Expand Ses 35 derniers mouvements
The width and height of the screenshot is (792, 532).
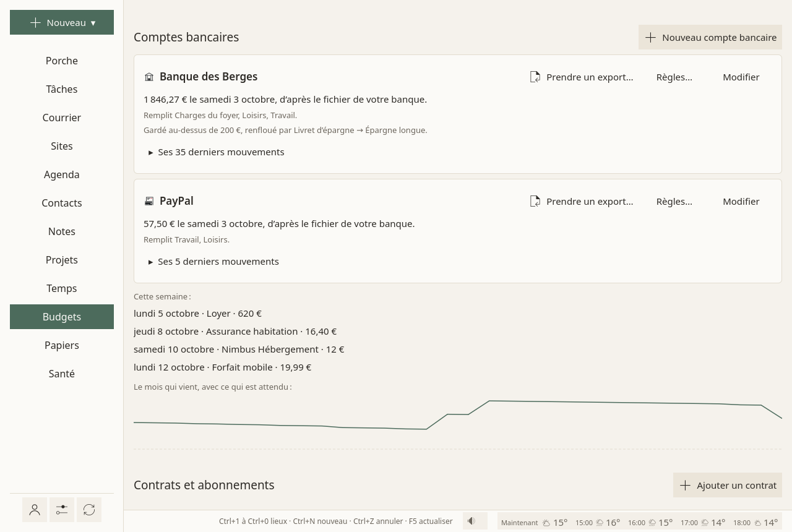[x=216, y=152]
